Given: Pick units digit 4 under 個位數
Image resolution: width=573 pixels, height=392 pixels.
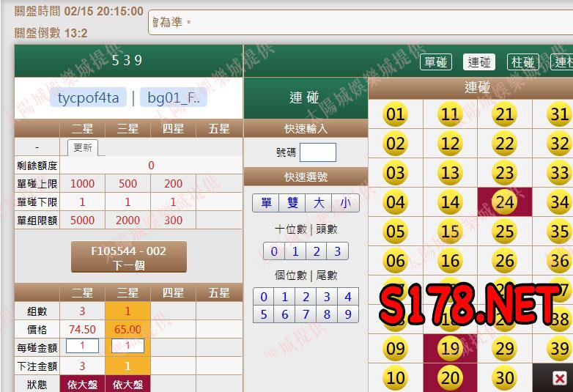Looking at the screenshot, I should [348, 297].
